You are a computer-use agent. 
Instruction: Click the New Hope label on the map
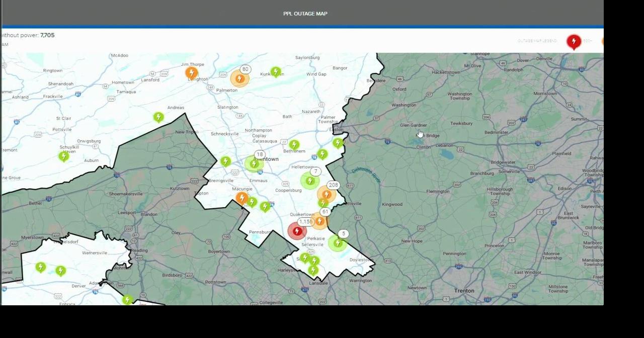click(412, 241)
